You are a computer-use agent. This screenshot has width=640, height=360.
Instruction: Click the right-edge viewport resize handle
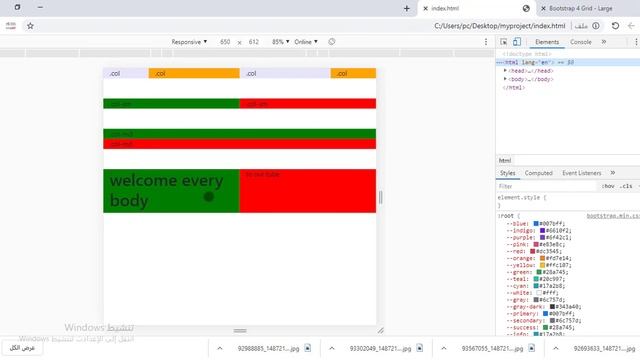point(380,198)
